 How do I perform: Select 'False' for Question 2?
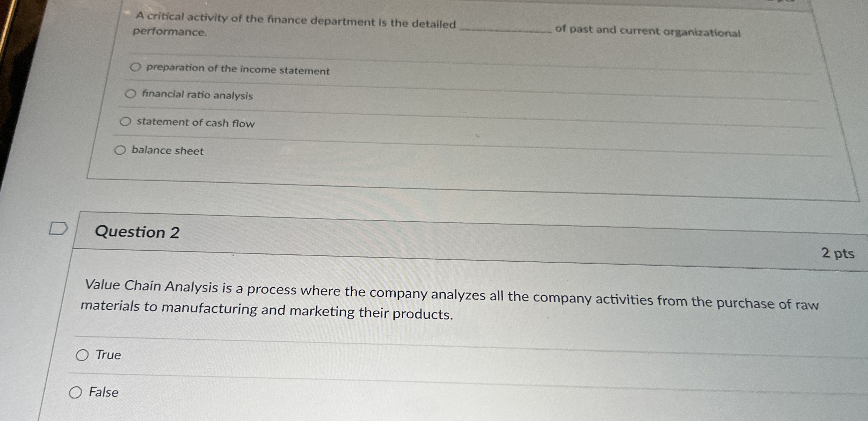click(76, 393)
